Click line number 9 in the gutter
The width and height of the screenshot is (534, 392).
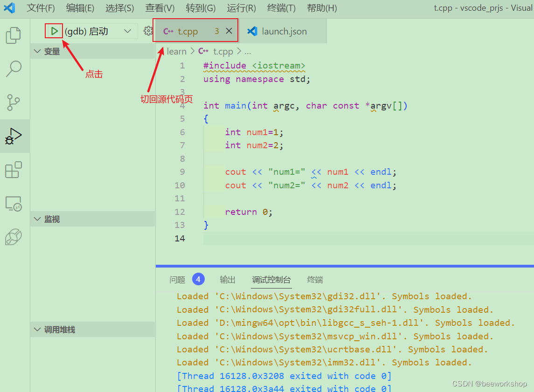182,172
